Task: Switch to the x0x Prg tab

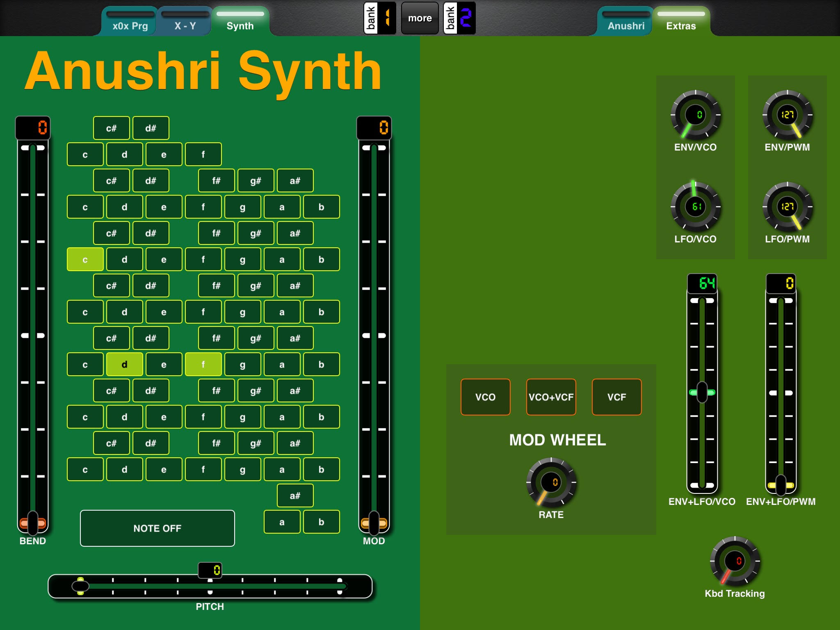Action: 130,21
